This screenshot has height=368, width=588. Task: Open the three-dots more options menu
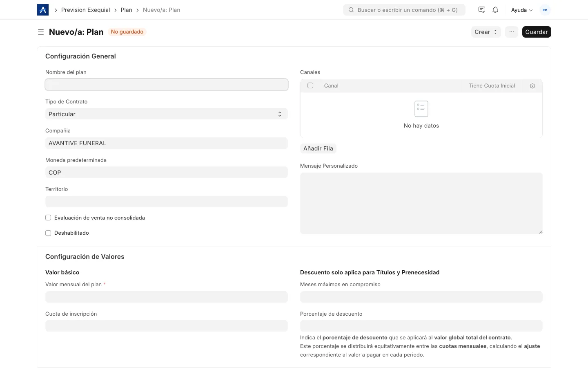pos(512,32)
